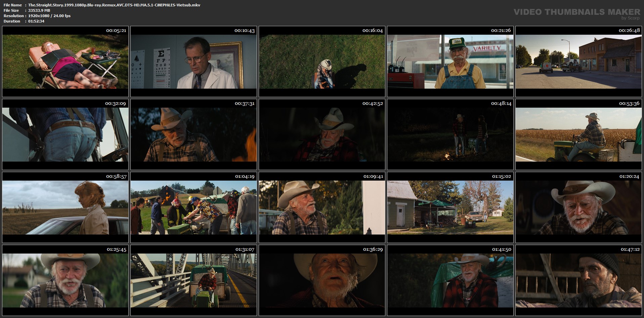This screenshot has height=318, width=644.
Task: Pick the burning barn crowd 01:04:19
Action: point(194,207)
